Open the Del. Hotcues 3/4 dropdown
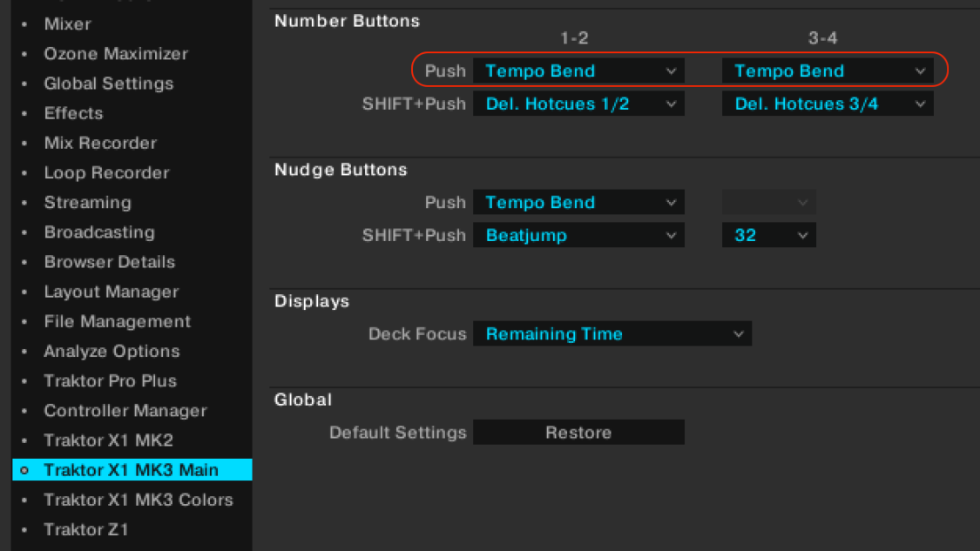Screen dimensions: 980x551 (x=828, y=104)
